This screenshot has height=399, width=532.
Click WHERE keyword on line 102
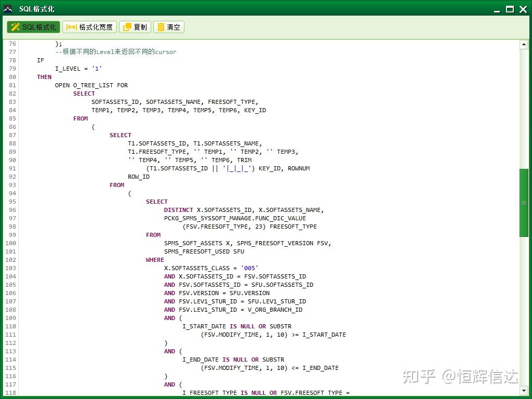pos(155,260)
